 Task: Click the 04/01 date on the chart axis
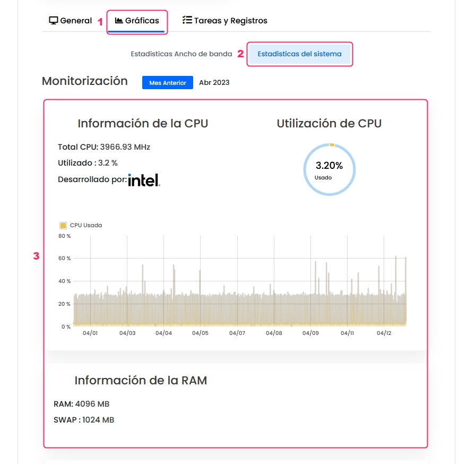point(90,333)
